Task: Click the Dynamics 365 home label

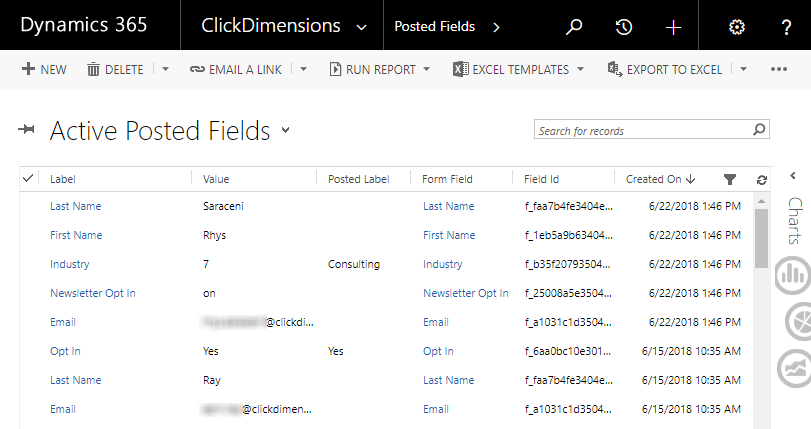Action: [x=84, y=25]
